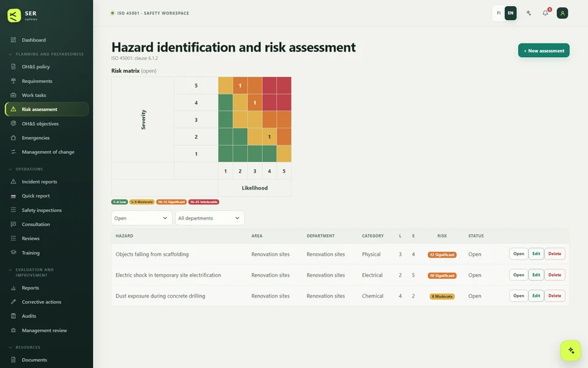
Task: Click the 12 Significant risk badge
Action: (x=442, y=255)
